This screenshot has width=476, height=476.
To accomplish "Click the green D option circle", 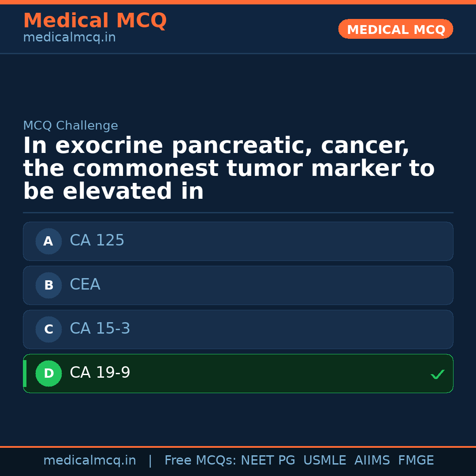I will click(x=48, y=373).
